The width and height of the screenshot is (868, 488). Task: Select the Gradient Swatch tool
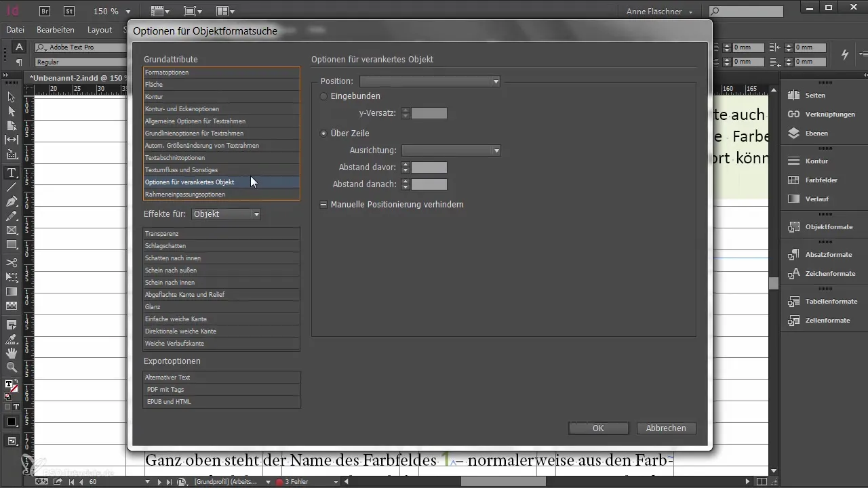(x=12, y=291)
